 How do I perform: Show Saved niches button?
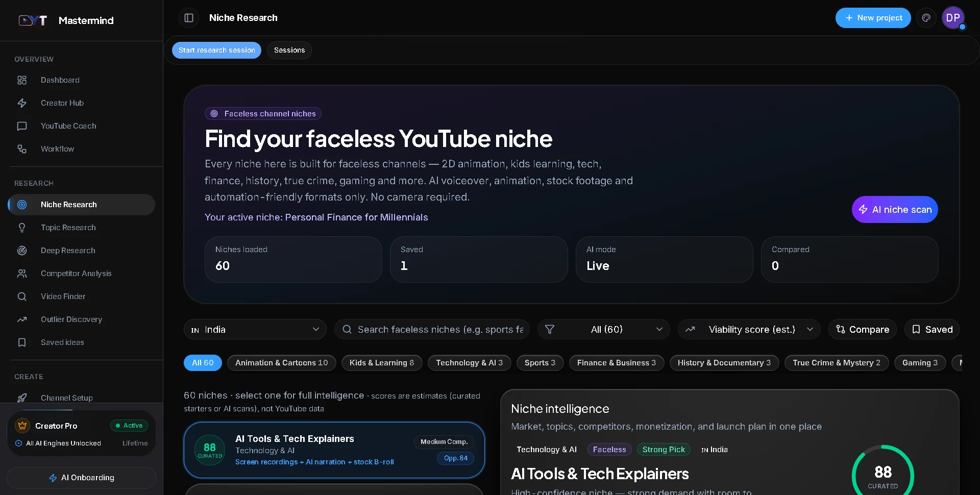pyautogui.click(x=932, y=330)
